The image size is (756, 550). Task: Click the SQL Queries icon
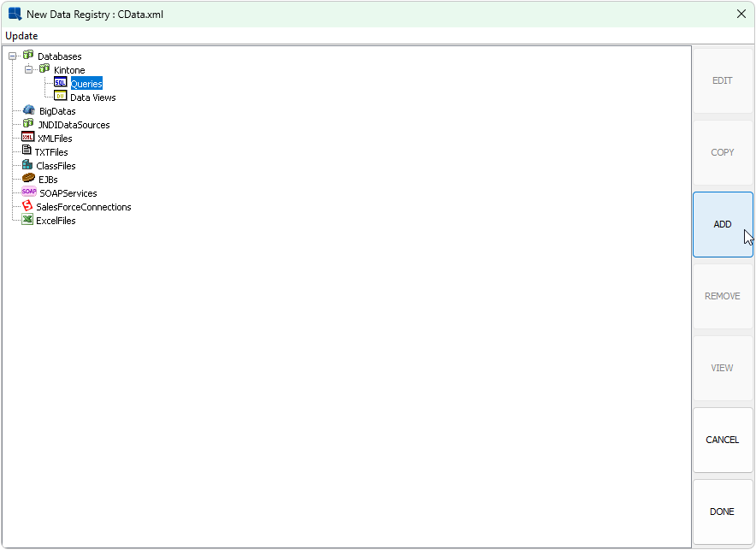[60, 84]
